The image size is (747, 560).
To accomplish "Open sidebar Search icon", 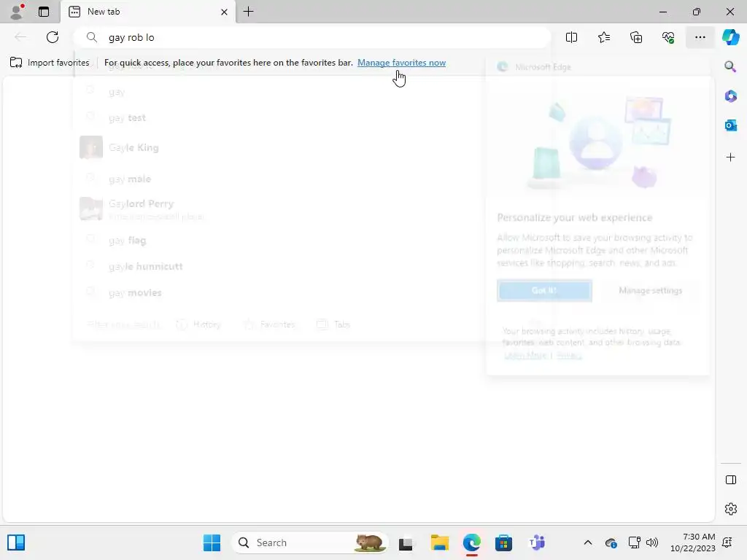I will coord(730,66).
